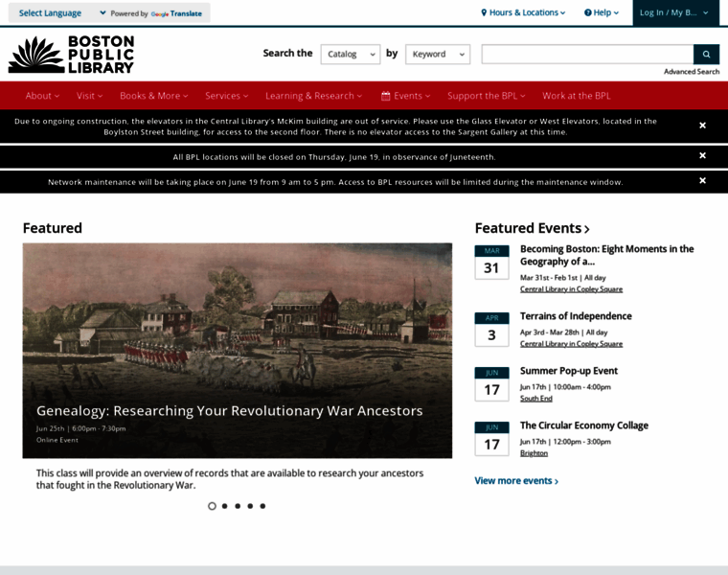The height and width of the screenshot is (575, 728).
Task: Open the APR 3 calendar date tile
Action: [x=491, y=330]
